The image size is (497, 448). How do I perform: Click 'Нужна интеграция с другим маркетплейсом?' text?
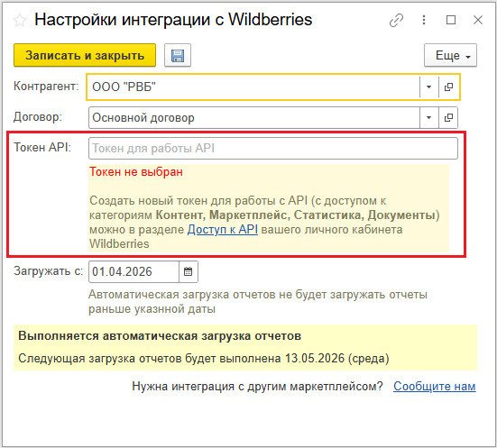257,386
